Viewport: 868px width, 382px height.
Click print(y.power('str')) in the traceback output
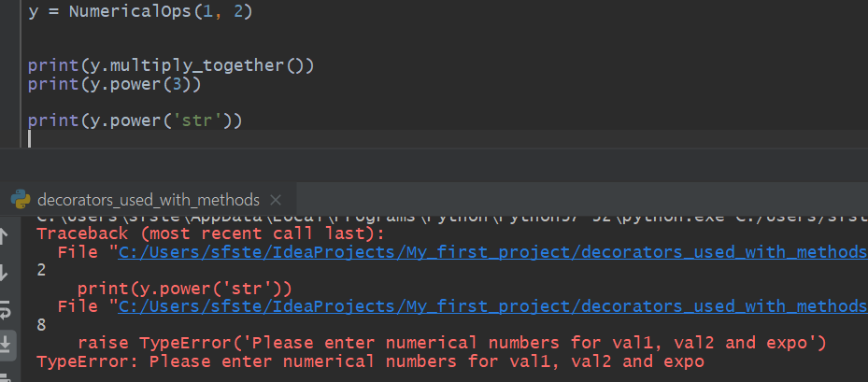pos(185,289)
